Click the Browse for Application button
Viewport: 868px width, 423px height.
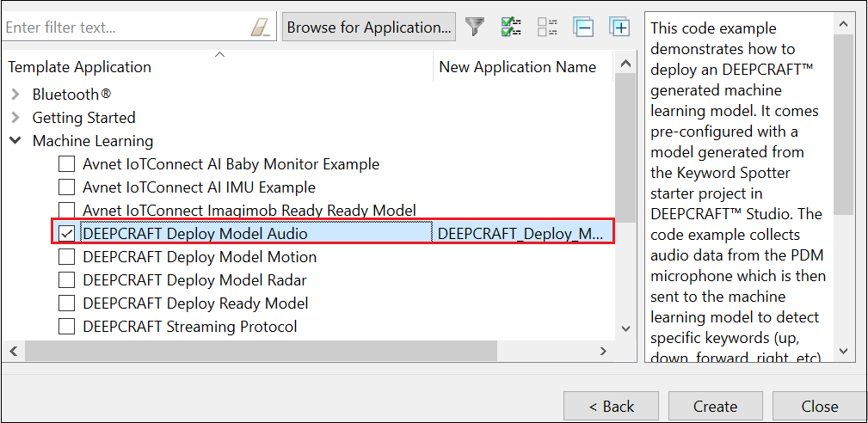click(x=369, y=28)
